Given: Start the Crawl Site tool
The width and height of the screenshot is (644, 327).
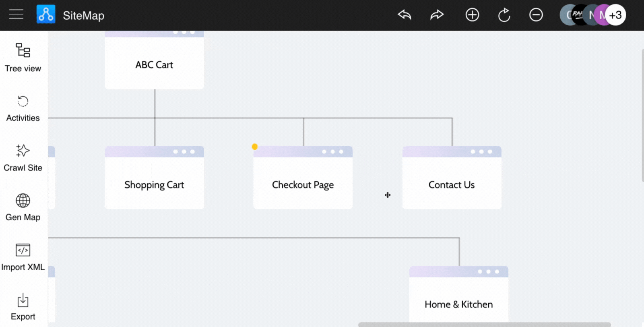Looking at the screenshot, I should 23,158.
